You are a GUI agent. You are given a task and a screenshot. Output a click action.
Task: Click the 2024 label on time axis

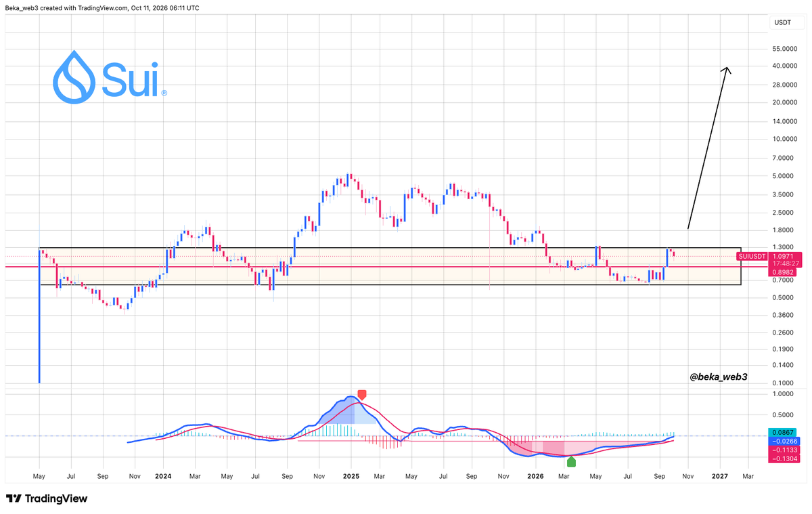pos(163,476)
